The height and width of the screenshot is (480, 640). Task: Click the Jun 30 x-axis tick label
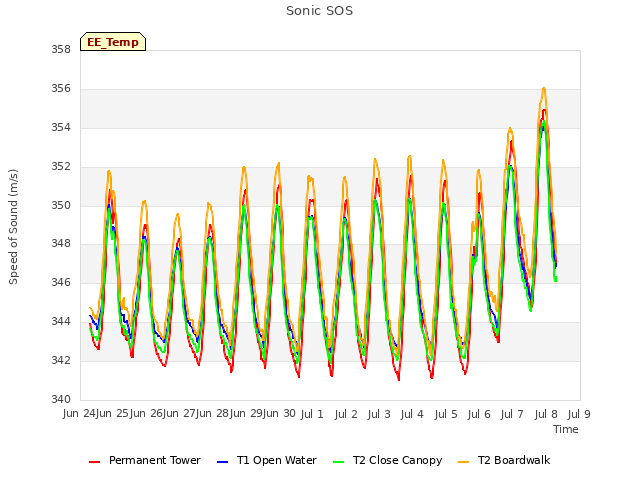[x=280, y=413]
